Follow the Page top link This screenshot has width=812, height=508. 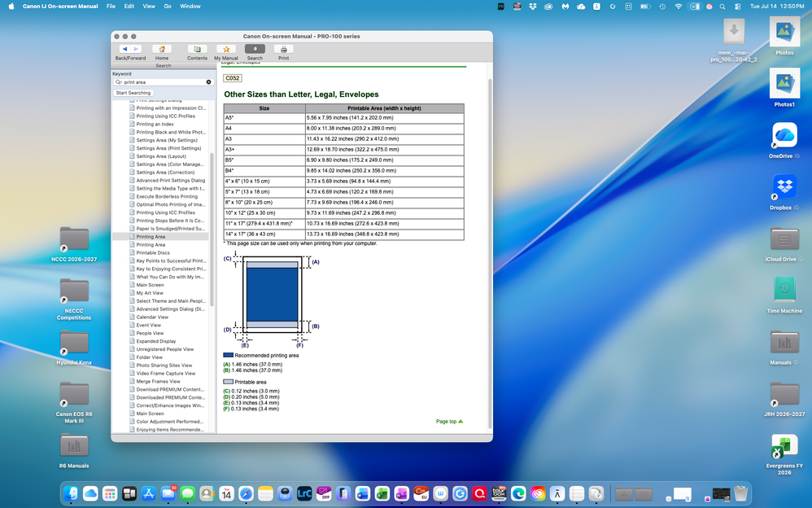(x=449, y=422)
